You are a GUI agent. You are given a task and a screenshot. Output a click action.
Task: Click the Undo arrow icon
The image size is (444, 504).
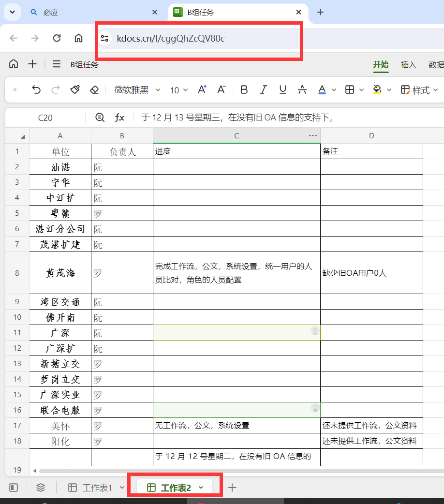36,89
